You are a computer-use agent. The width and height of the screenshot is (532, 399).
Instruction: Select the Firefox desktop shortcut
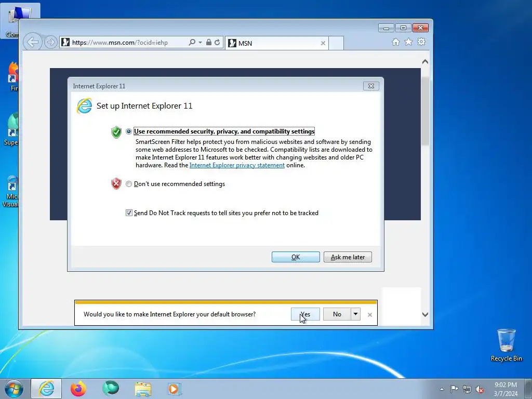[13, 76]
